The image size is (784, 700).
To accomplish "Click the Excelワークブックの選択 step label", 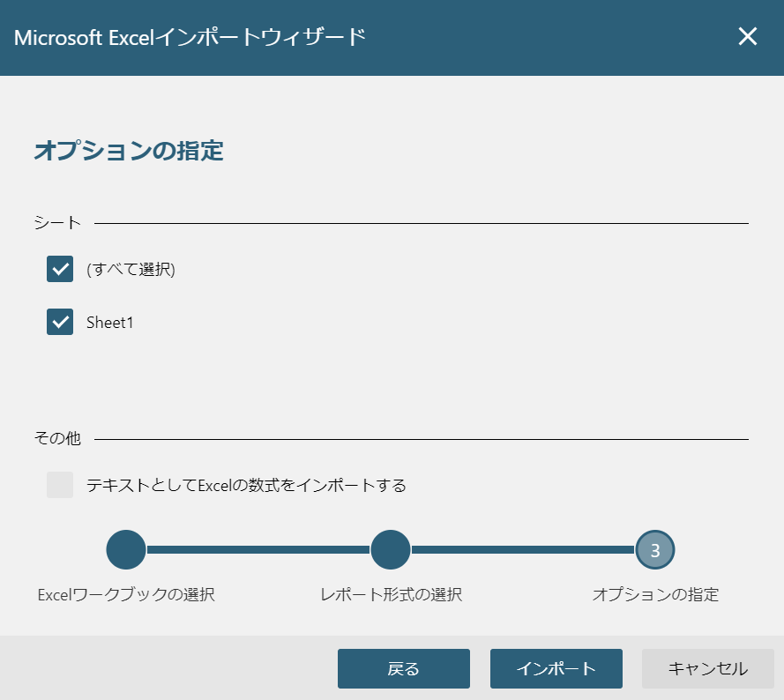I will click(126, 594).
